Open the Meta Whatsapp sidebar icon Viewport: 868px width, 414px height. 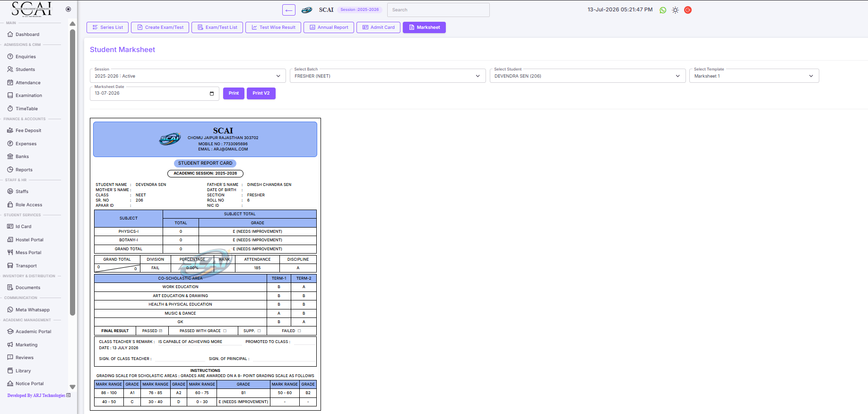tap(10, 309)
